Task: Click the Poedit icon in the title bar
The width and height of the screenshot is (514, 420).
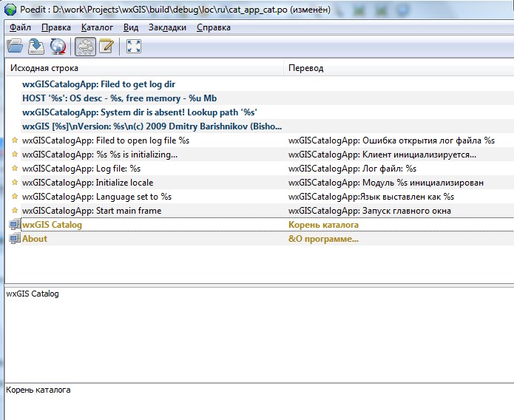Action: tap(10, 10)
